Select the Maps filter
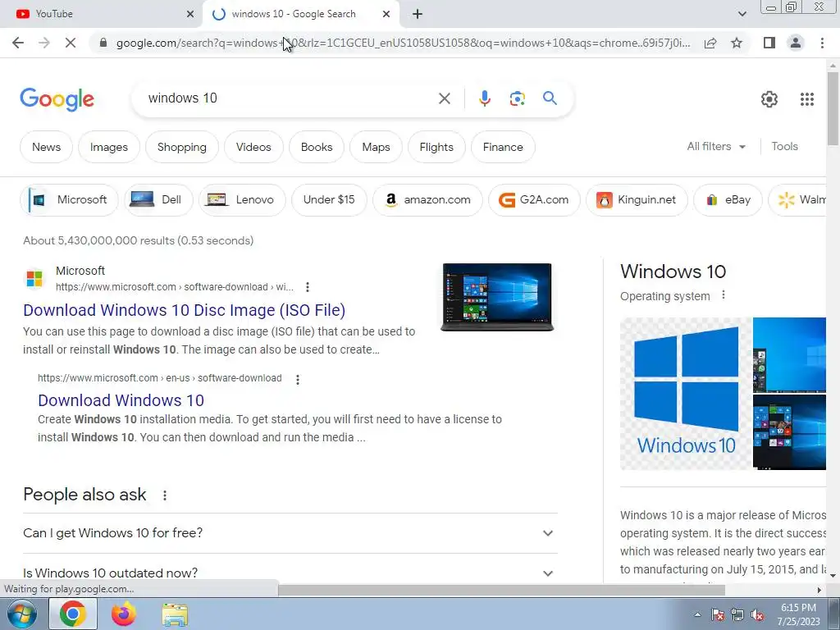This screenshot has width=840, height=630. click(x=376, y=147)
